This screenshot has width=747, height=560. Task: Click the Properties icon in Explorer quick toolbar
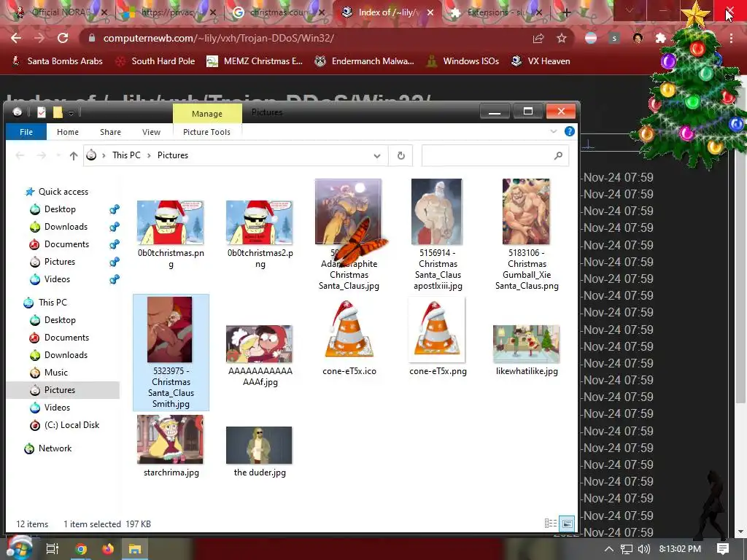[x=42, y=112]
